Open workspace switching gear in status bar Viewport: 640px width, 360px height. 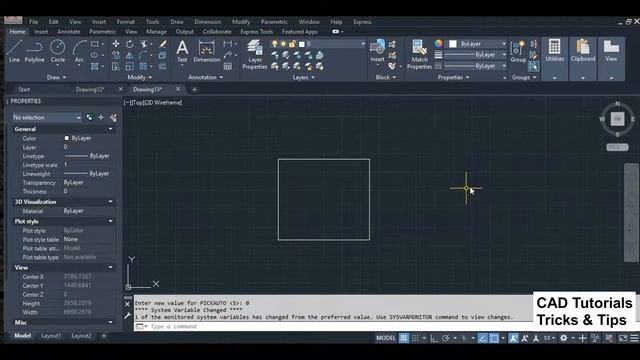tap(564, 338)
